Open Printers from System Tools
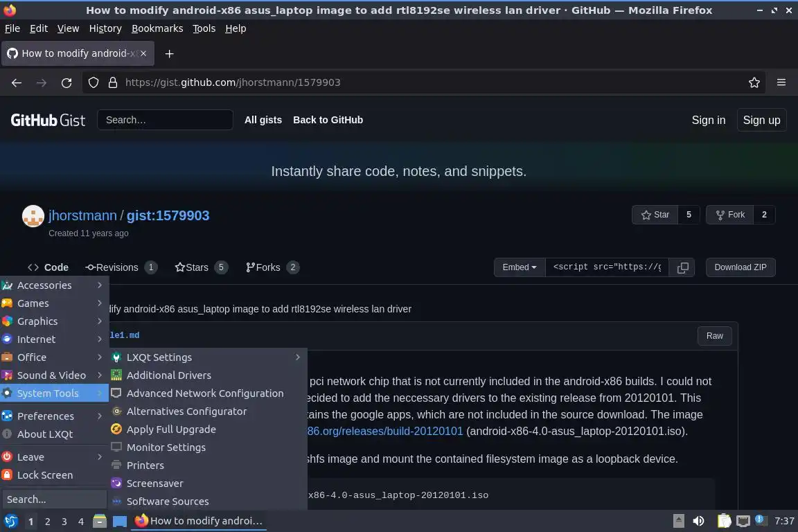Screen dimensions: 798x532 [x=208, y=465]
